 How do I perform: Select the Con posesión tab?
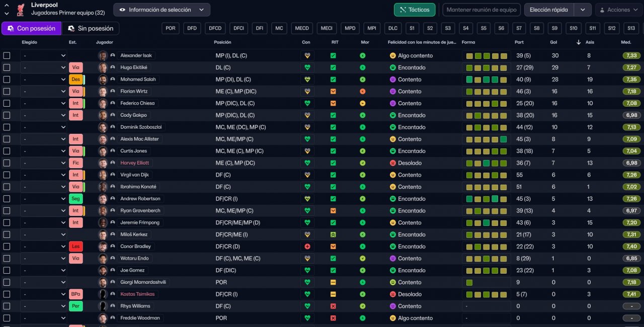31,29
